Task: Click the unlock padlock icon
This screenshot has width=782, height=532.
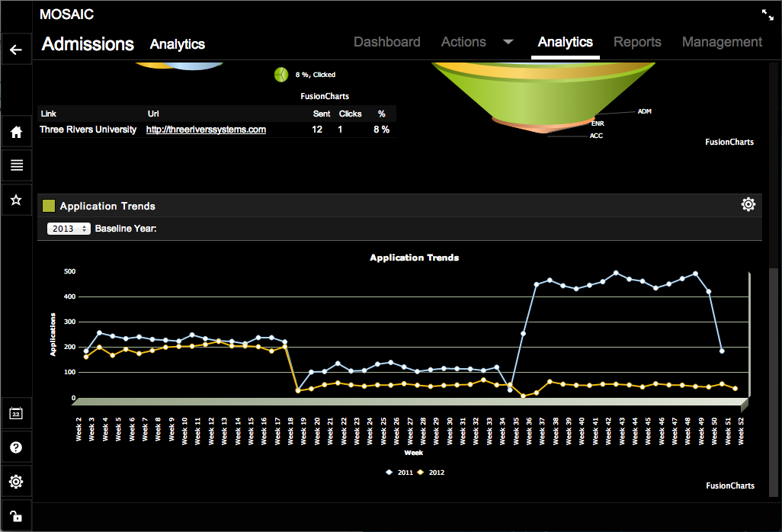Action: tap(16, 515)
